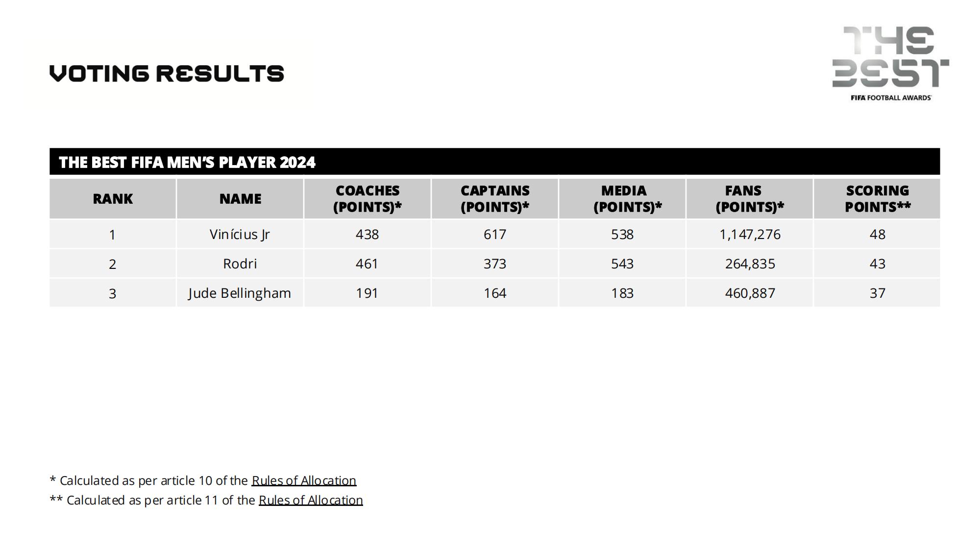Select the NAME column header
This screenshot has height=551, width=980.
tap(240, 199)
